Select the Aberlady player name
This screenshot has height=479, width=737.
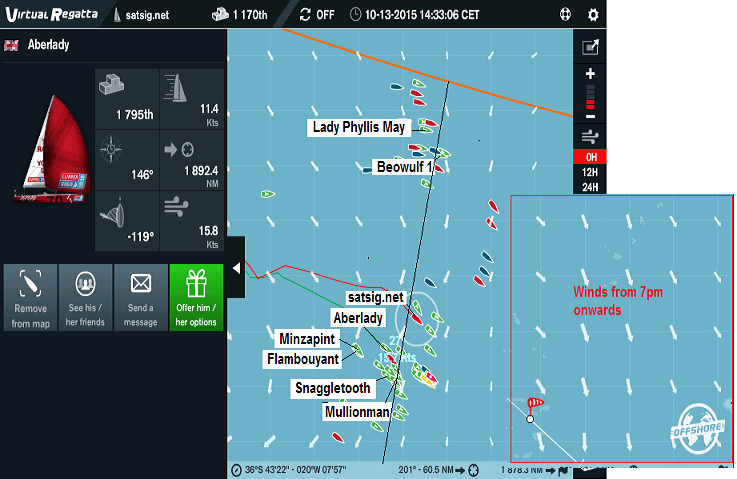(x=48, y=45)
